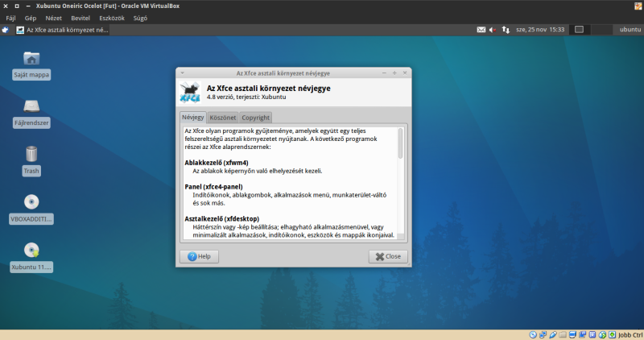Click the VirtualBox optical disc status icon
This screenshot has width=644, height=340.
tap(533, 334)
